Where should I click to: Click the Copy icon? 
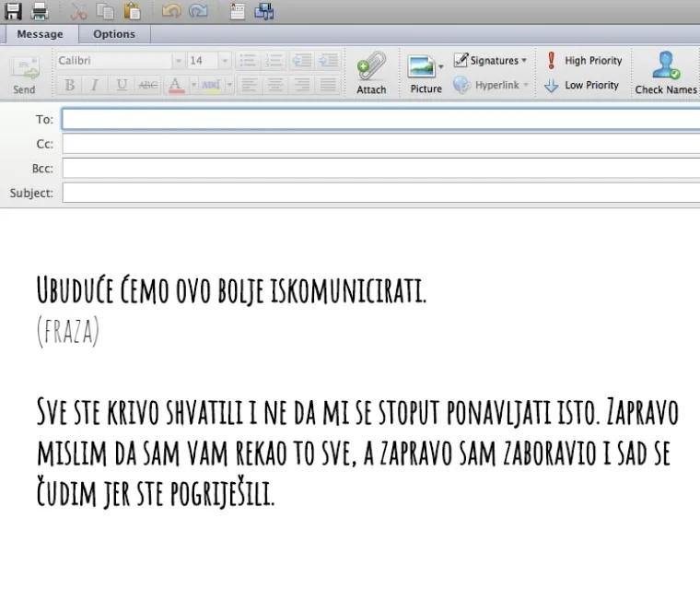coord(105,11)
